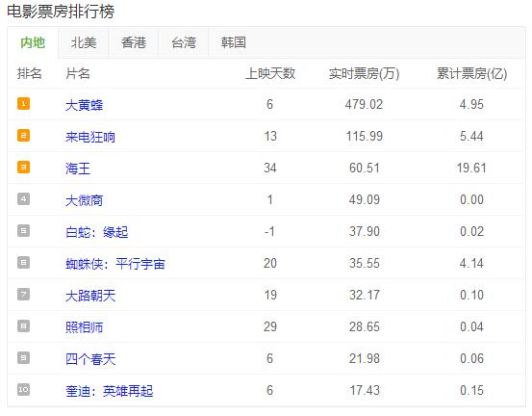This screenshot has width=532, height=416.
Task: Click the gray rank 10 badge icon
Action: tap(23, 389)
